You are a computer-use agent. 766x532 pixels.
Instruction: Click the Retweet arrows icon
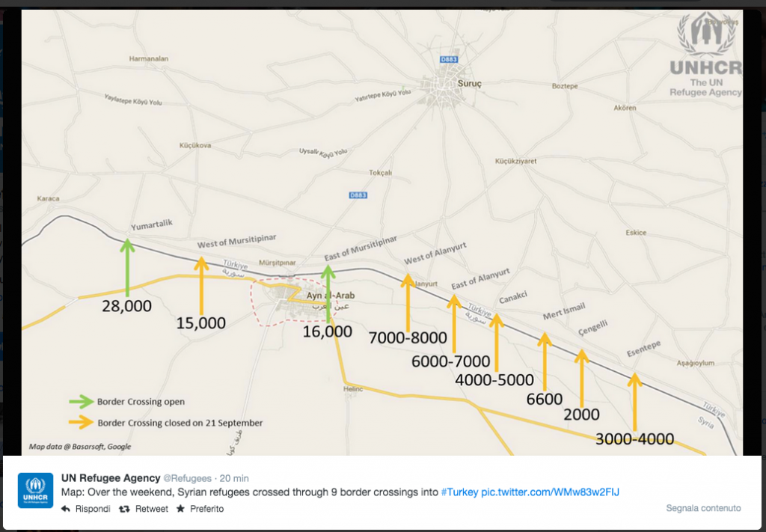125,509
